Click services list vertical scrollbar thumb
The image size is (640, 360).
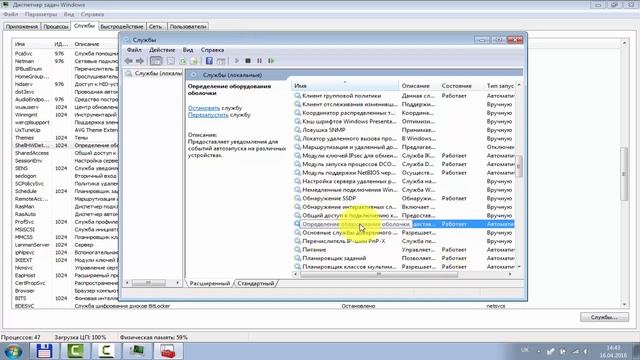519,166
